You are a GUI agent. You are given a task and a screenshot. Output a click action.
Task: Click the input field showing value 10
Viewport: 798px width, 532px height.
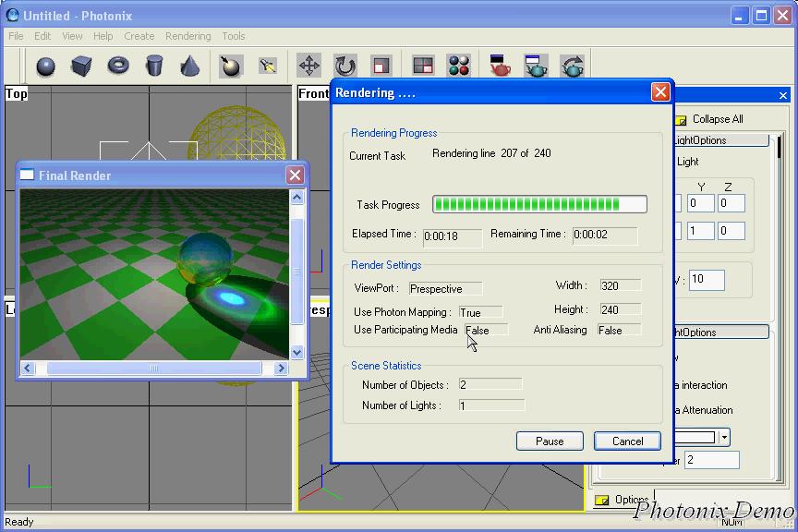[x=706, y=279]
